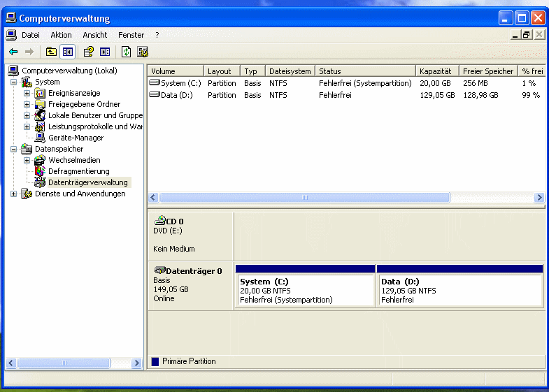
Task: Open the Datei menu
Action: click(x=31, y=35)
